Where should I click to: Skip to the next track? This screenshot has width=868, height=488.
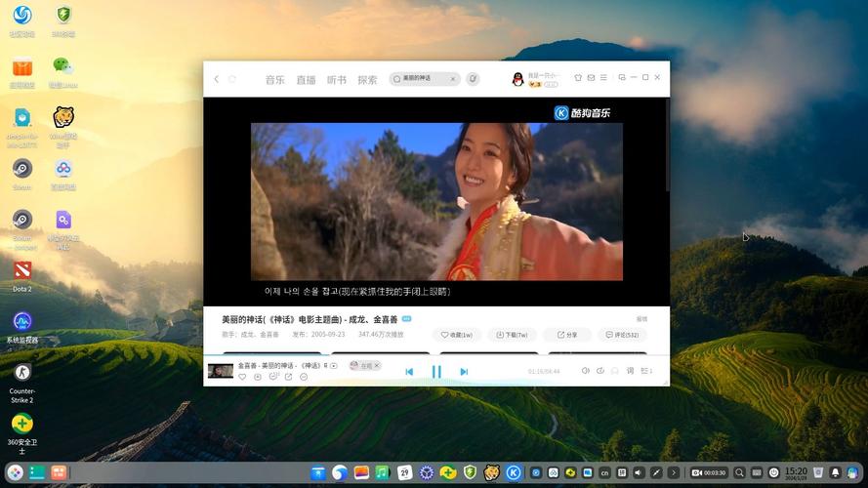click(464, 372)
